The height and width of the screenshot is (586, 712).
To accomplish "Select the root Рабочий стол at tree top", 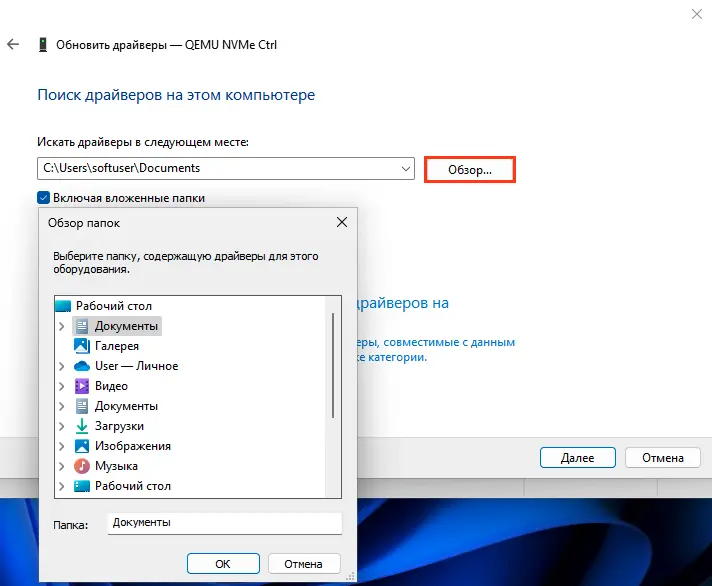I will point(113,306).
